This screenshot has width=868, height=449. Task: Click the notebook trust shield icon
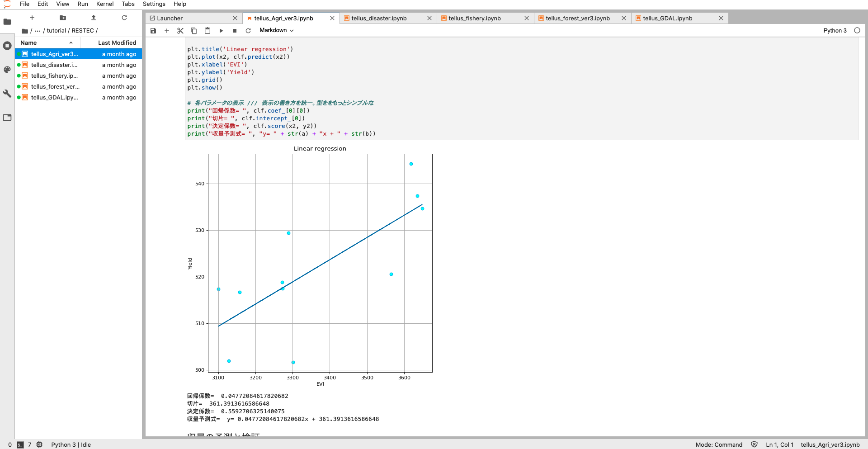pos(754,444)
